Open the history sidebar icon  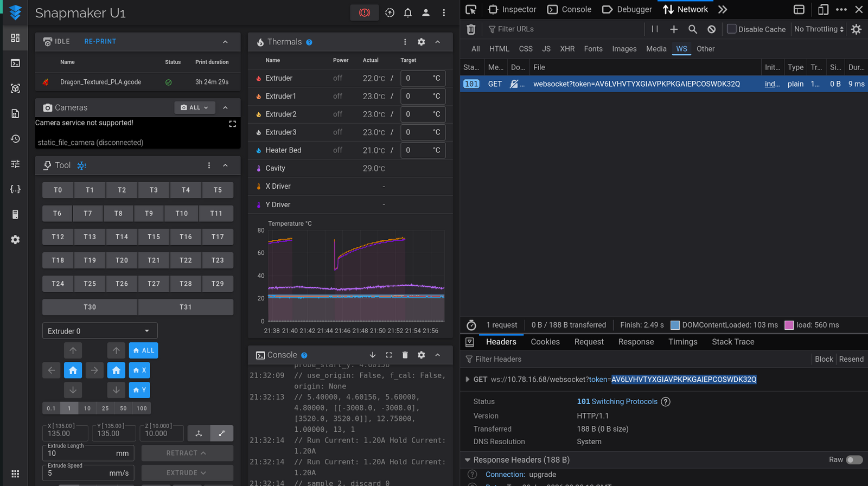[x=15, y=139]
